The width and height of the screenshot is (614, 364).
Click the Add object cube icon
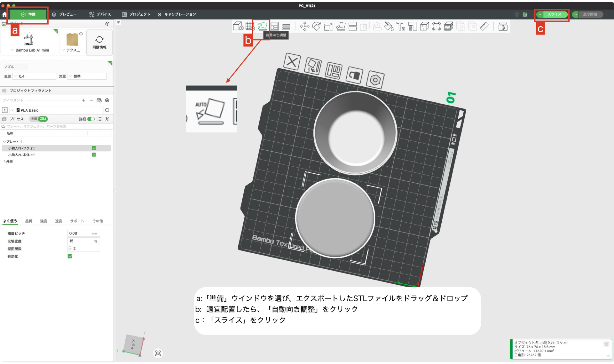pyautogui.click(x=238, y=27)
